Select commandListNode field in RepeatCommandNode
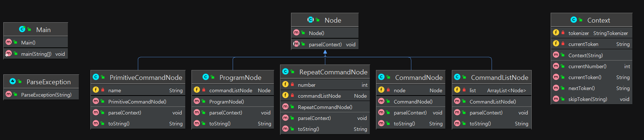The image size is (644, 140). 325,96
